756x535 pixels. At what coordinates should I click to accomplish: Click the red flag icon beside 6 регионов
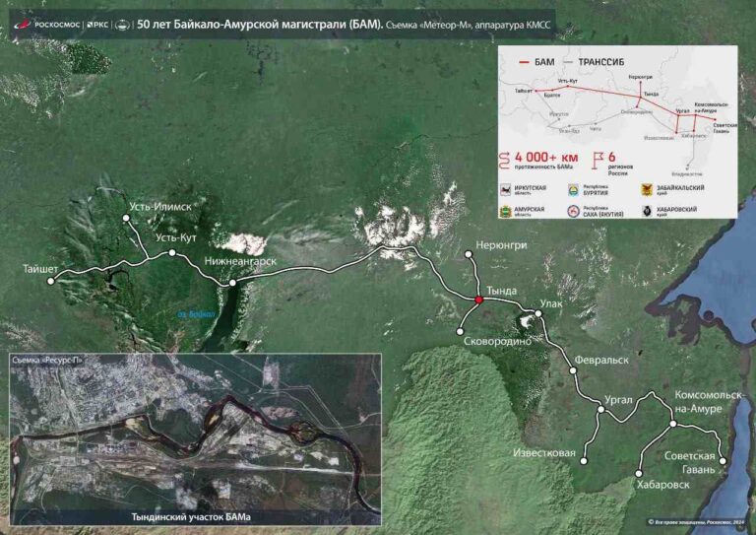pyautogui.click(x=597, y=160)
